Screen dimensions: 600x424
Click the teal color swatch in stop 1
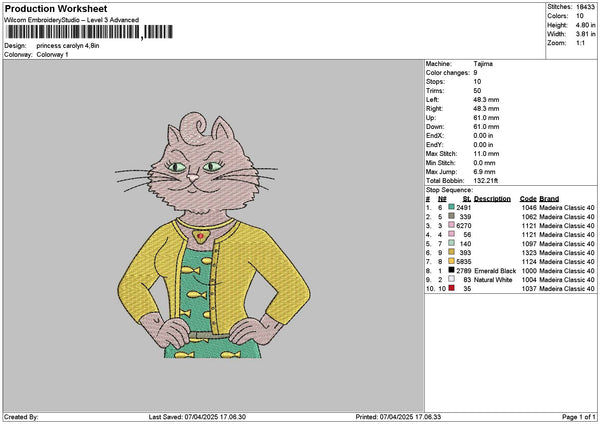(x=452, y=206)
